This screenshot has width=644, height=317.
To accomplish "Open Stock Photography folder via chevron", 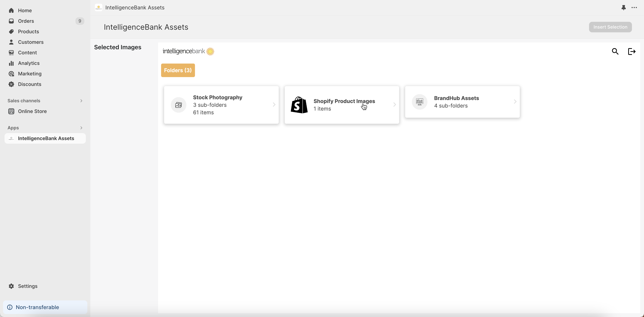I will pyautogui.click(x=274, y=105).
